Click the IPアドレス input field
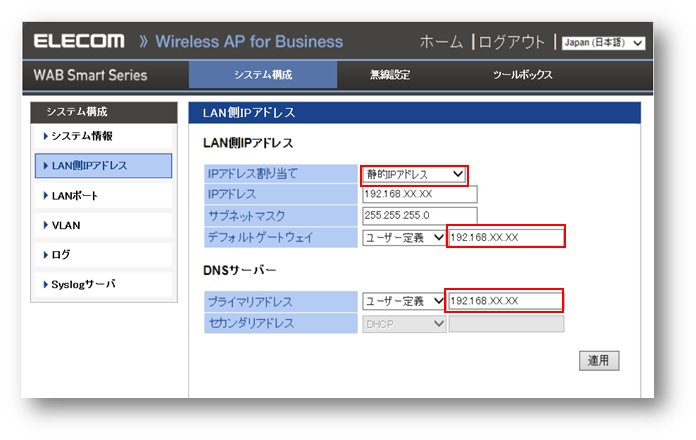Viewport: 696px width, 440px height. [x=420, y=194]
